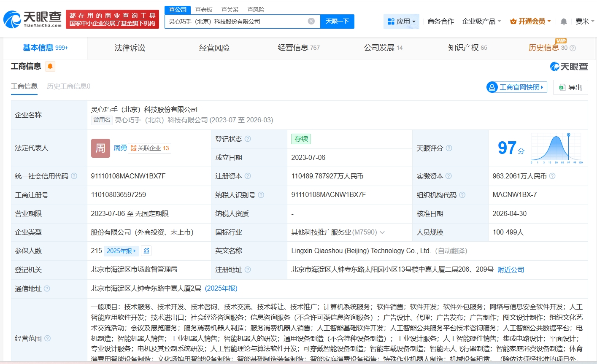
Task: Select the 工商信息 sub-tab
Action: coord(24,86)
